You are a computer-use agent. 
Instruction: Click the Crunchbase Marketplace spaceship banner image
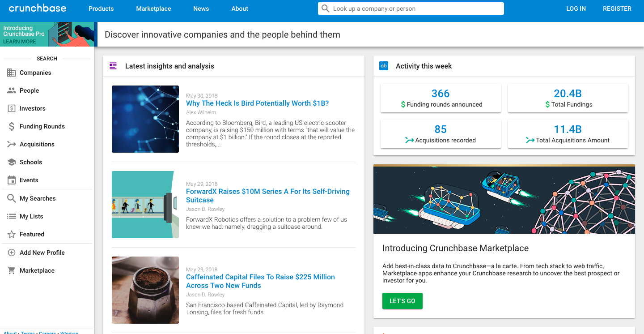tap(504, 199)
